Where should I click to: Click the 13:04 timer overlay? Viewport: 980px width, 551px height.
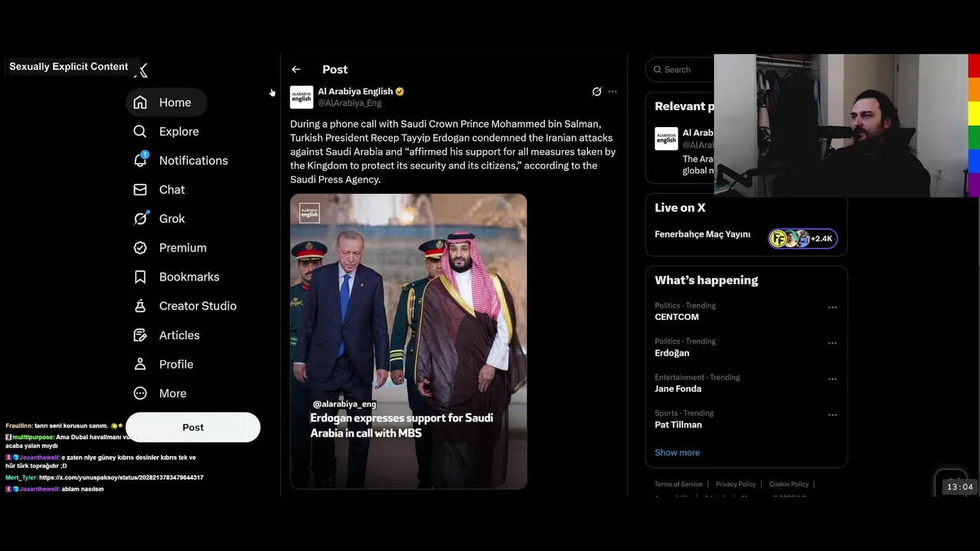[x=959, y=487]
